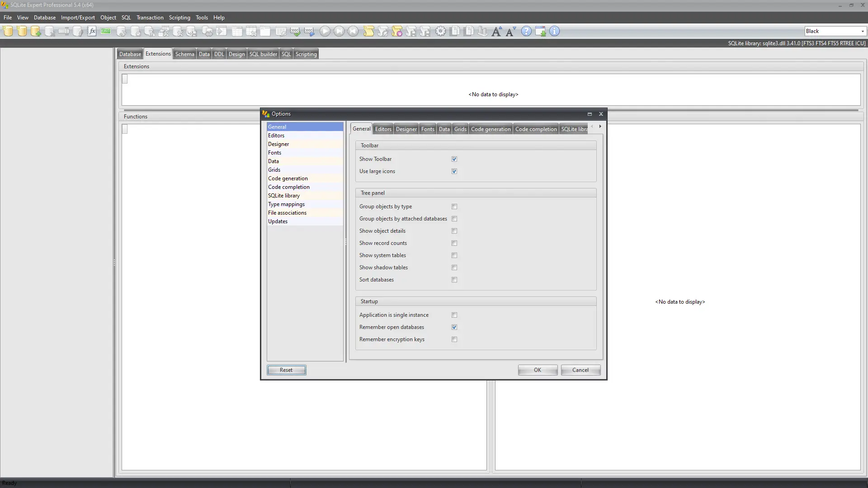Click the new SQL script scroll icon
Viewport: 868px width, 488px height.
369,31
